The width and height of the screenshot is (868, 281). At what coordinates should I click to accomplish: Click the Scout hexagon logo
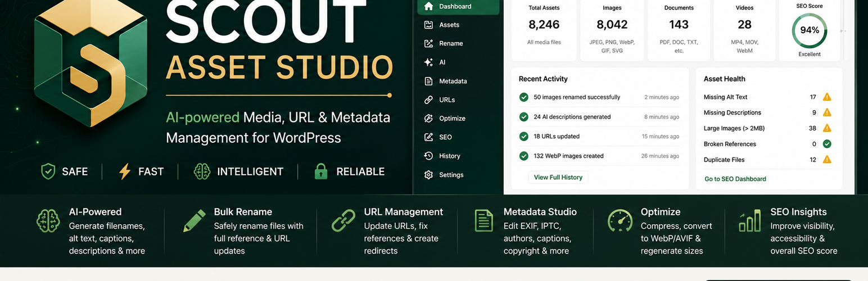[x=91, y=62]
